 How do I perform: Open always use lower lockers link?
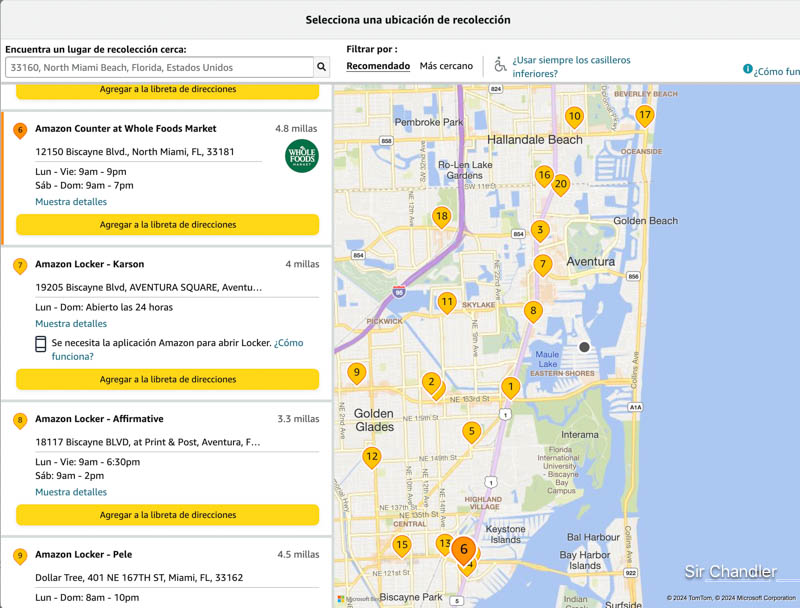(x=571, y=66)
